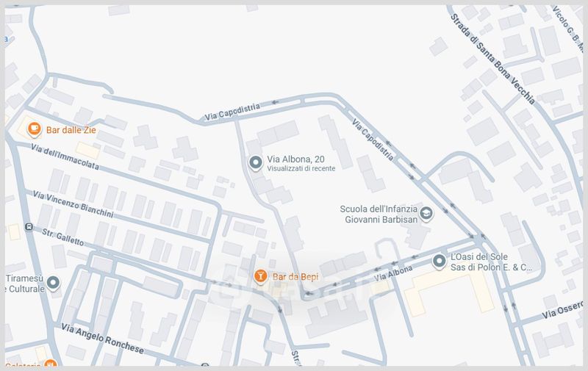This screenshot has width=588, height=371.
Task: Open the Bar dalle Zie label
Action: click(71, 130)
